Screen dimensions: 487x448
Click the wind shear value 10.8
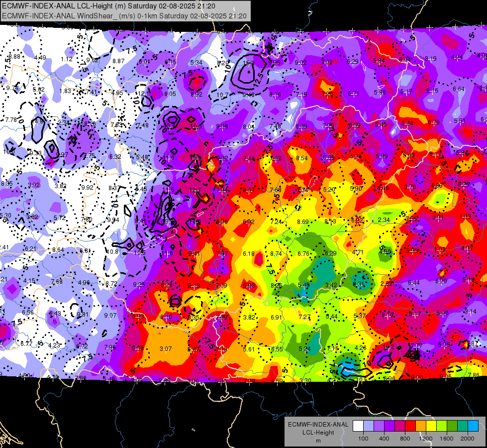pyautogui.click(x=112, y=252)
